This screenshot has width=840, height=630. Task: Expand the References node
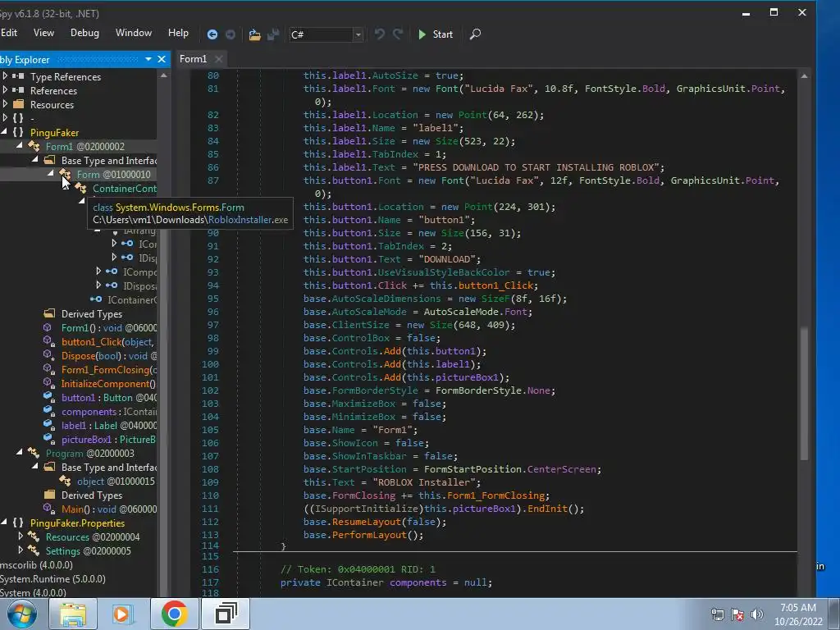pos(5,90)
